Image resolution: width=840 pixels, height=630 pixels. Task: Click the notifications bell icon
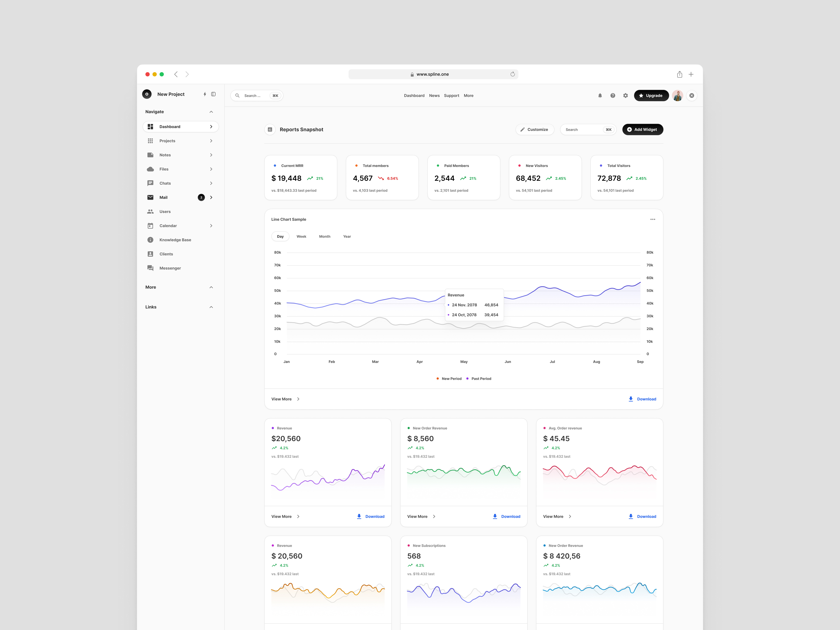pyautogui.click(x=600, y=95)
